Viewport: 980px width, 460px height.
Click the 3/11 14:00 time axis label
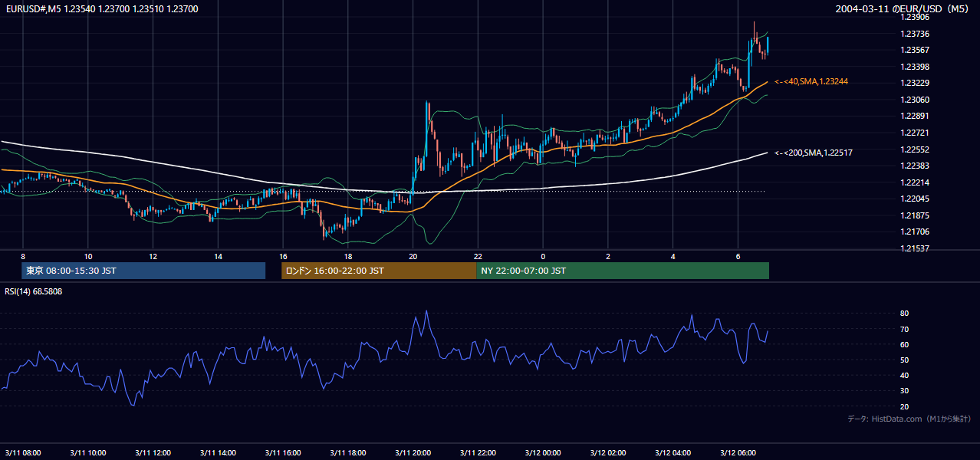tap(219, 453)
